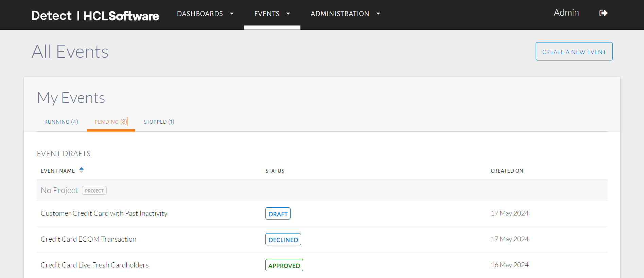Expand the Administration dropdown arrow

click(378, 14)
